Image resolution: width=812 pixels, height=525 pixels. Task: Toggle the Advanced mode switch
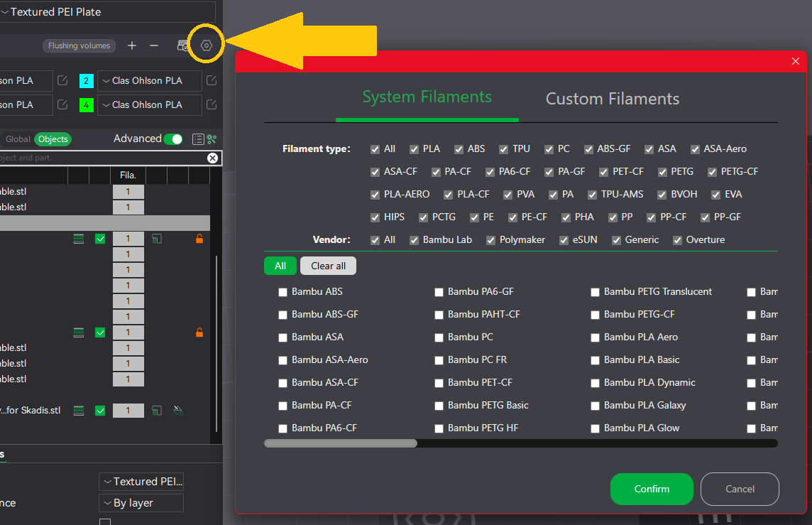click(173, 139)
